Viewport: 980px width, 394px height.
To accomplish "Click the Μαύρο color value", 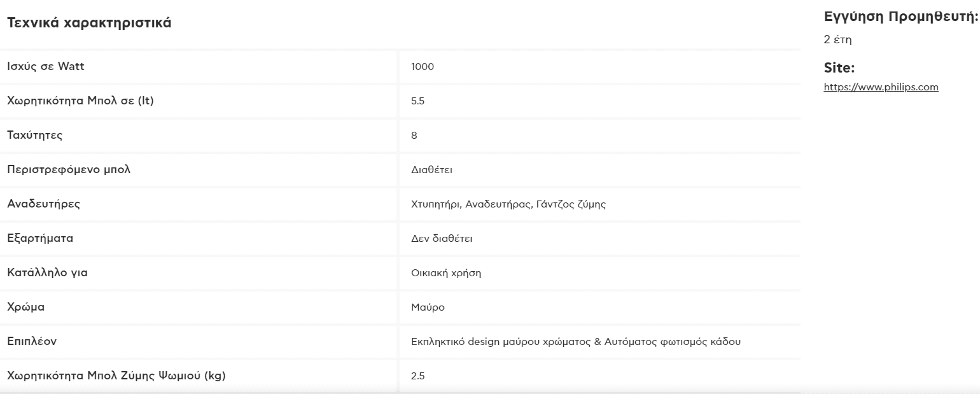I will tap(428, 307).
